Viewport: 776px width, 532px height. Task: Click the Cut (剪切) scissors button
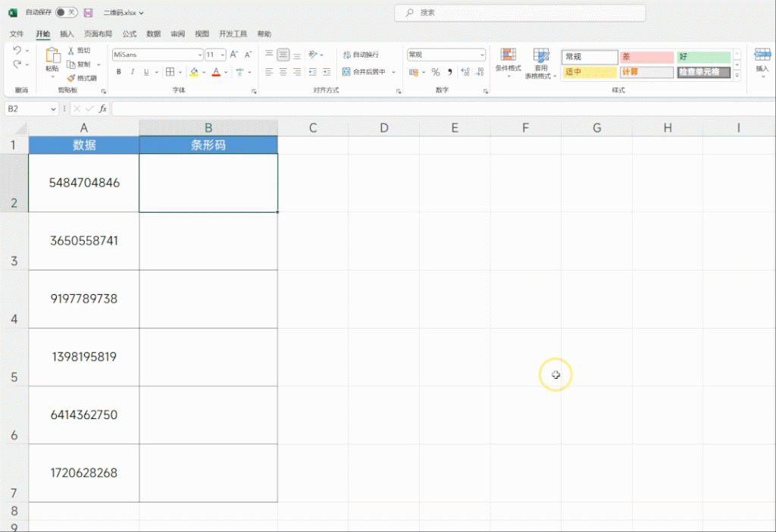[79, 51]
